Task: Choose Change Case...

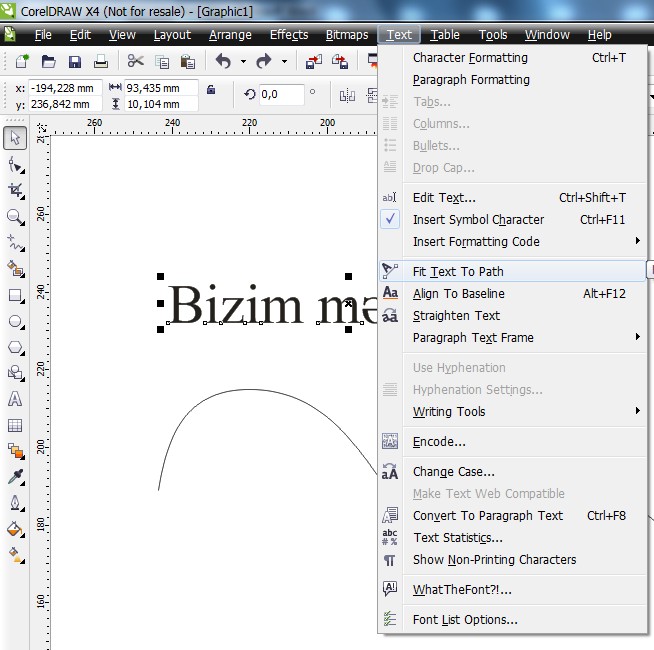Action: point(513,471)
